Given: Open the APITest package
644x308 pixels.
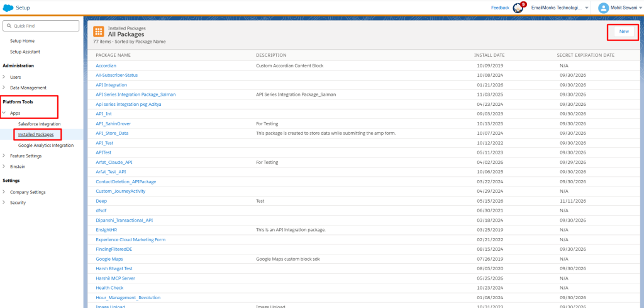Looking at the screenshot, I should click(104, 152).
